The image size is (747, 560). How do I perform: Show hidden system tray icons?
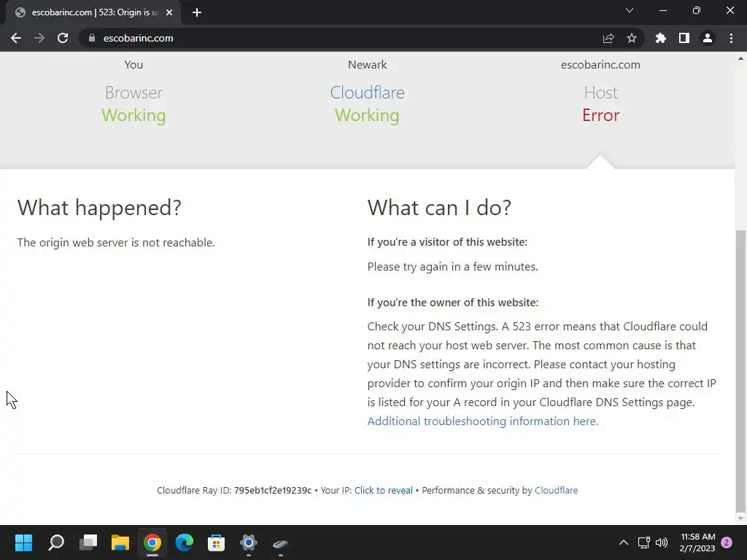[623, 542]
